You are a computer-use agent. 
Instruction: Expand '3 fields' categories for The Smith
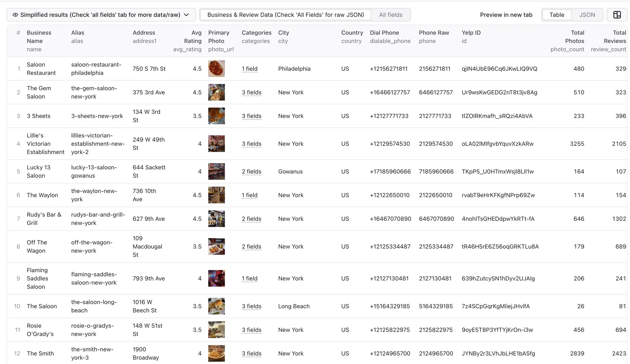tap(252, 353)
